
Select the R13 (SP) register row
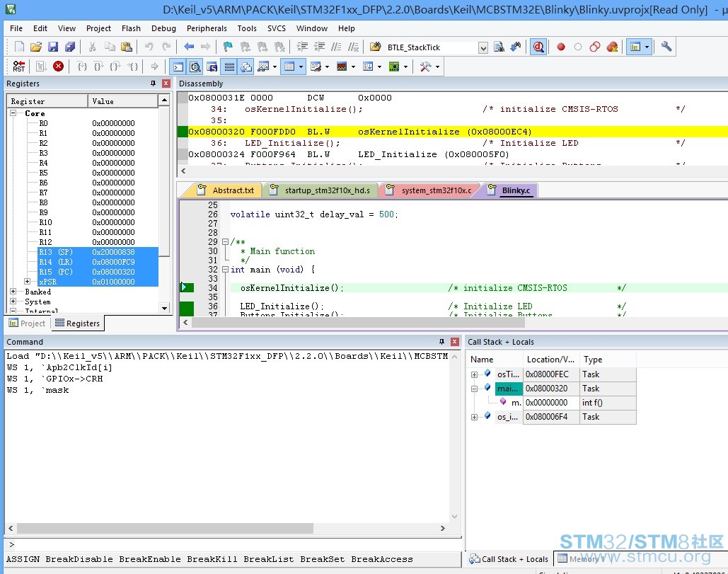[x=98, y=252]
